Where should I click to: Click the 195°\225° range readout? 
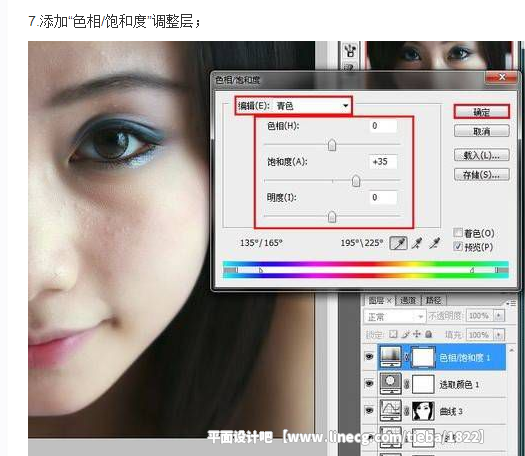tap(362, 243)
